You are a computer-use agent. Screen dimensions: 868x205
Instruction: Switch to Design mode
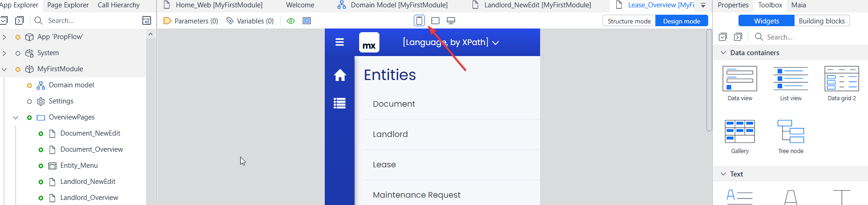point(682,21)
